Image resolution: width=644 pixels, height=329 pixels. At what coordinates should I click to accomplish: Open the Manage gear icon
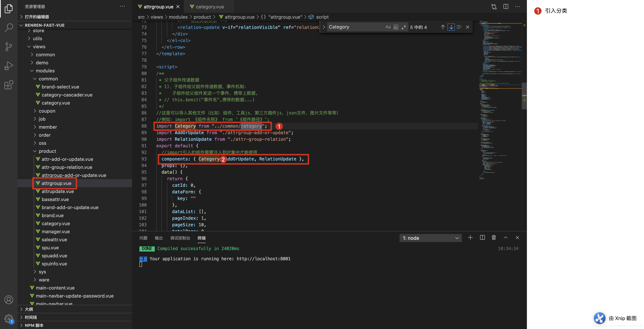click(x=9, y=319)
